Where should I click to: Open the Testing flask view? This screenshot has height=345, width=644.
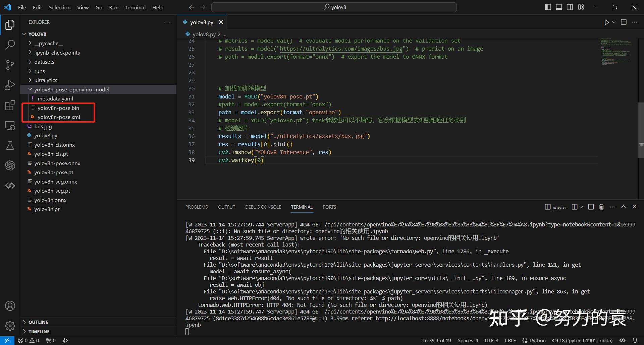pos(10,145)
